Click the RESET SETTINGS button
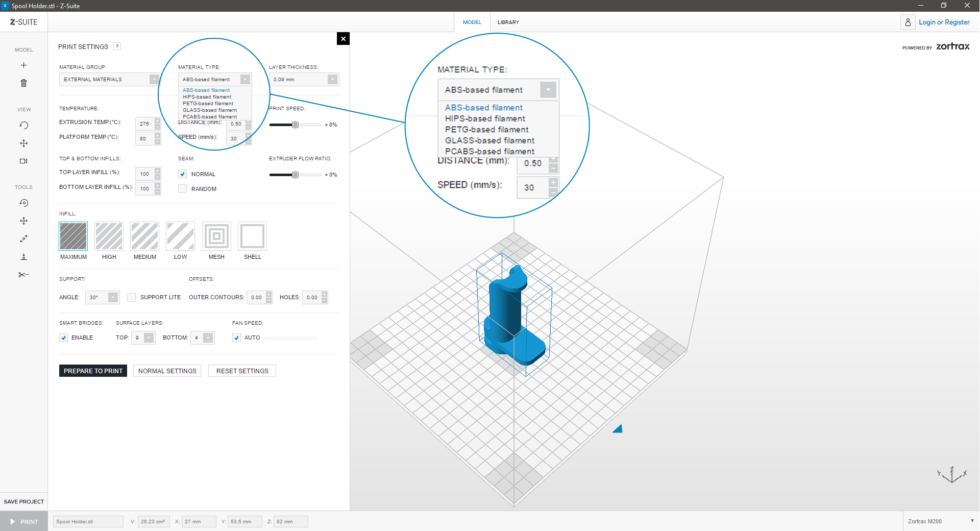 click(242, 371)
